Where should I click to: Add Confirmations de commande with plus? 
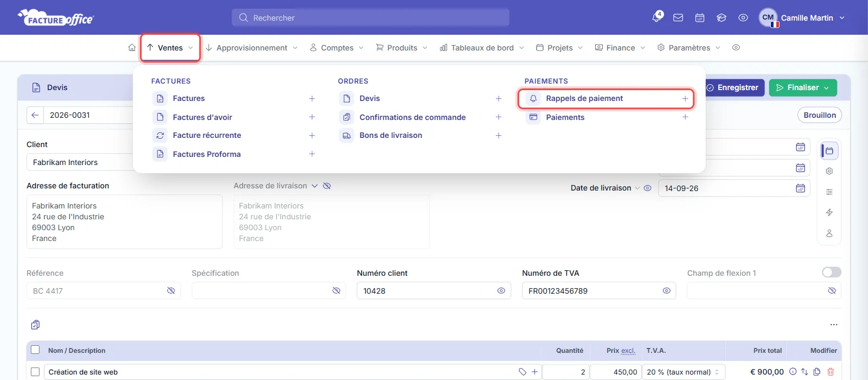(499, 117)
